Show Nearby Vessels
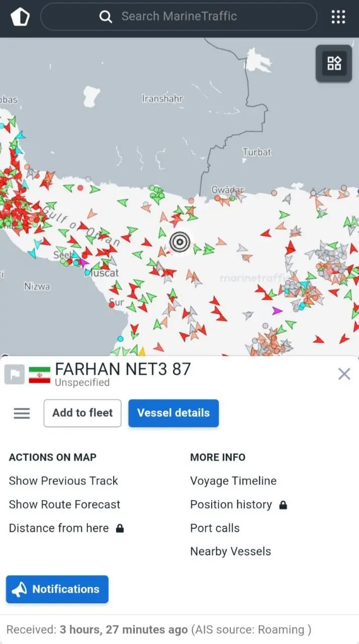Viewport: 359px width, 644px height. click(230, 551)
